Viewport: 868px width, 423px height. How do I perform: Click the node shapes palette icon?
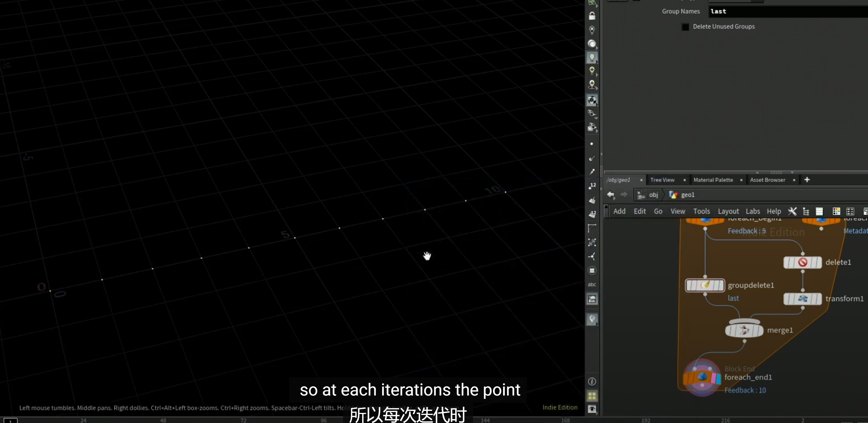click(x=850, y=211)
